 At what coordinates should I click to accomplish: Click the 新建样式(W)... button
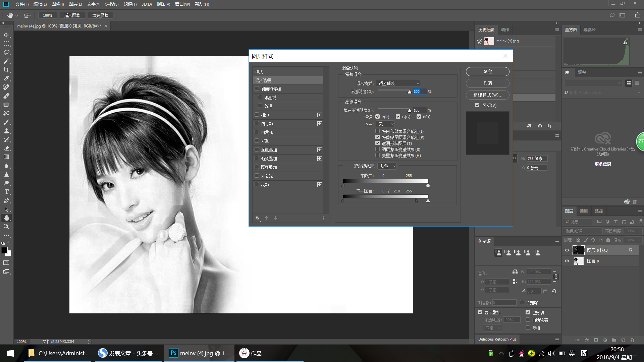pos(487,95)
